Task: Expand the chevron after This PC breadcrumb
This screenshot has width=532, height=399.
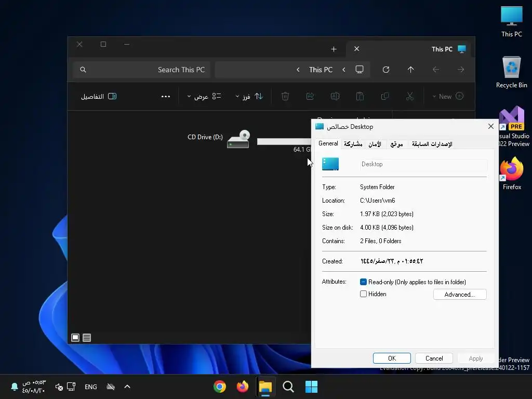Action: (298, 70)
